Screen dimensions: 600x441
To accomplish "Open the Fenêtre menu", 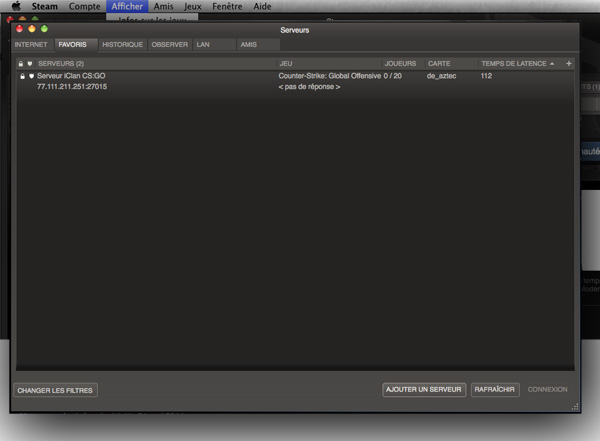I will pos(227,7).
